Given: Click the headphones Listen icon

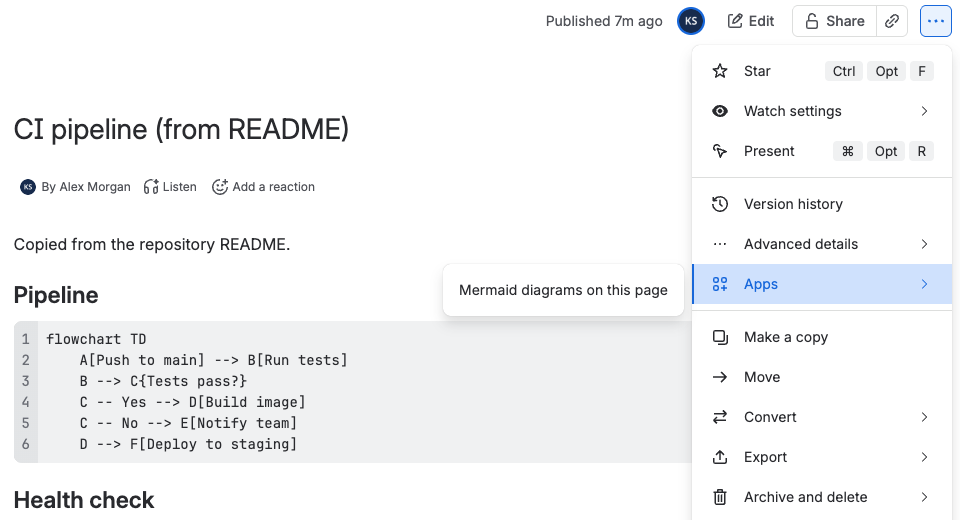Looking at the screenshot, I should point(151,187).
